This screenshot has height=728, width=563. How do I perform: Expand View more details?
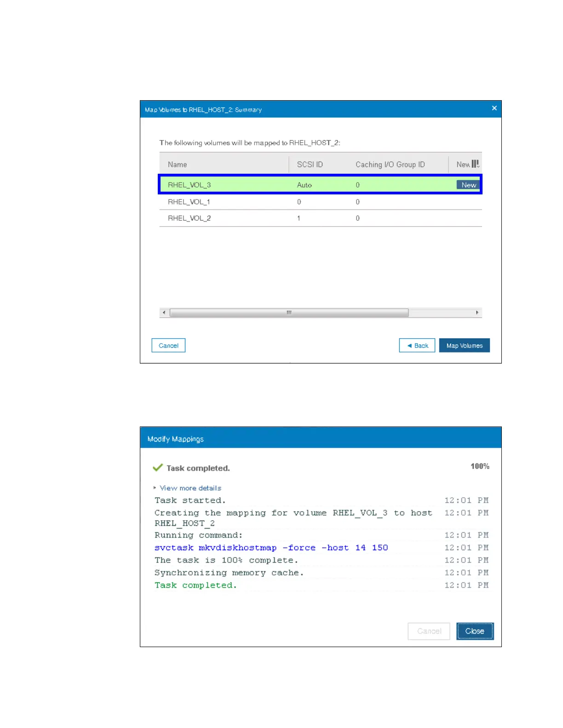(190, 488)
